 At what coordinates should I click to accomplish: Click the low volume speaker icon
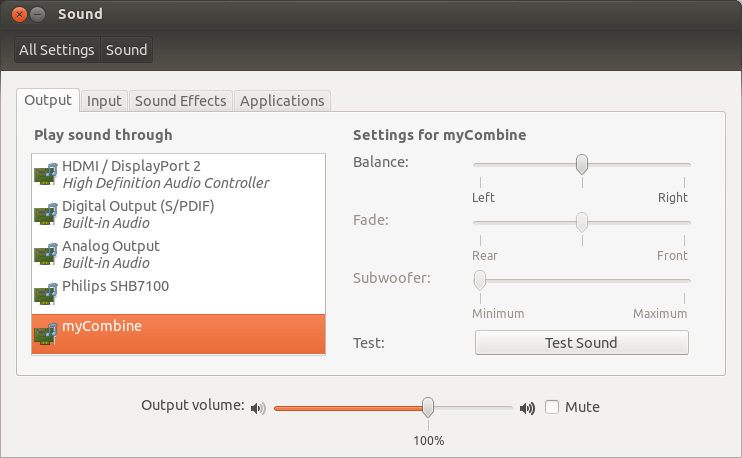tap(258, 408)
